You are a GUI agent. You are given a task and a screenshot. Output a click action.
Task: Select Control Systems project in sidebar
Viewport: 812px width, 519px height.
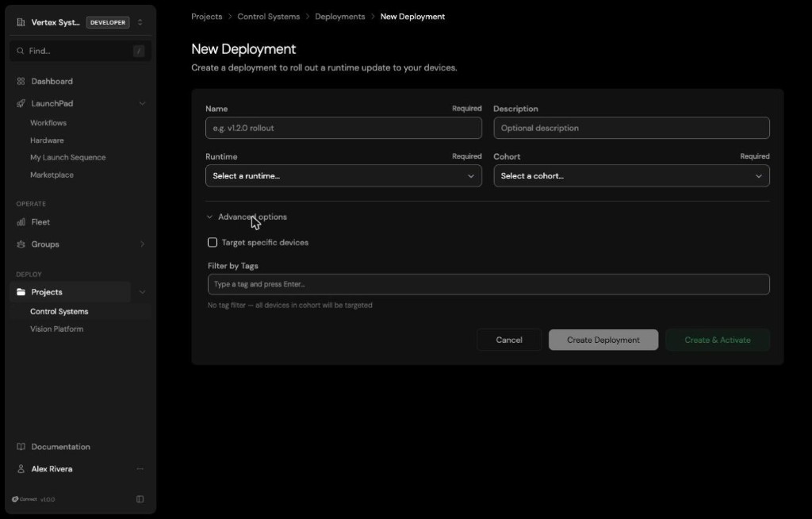point(59,312)
